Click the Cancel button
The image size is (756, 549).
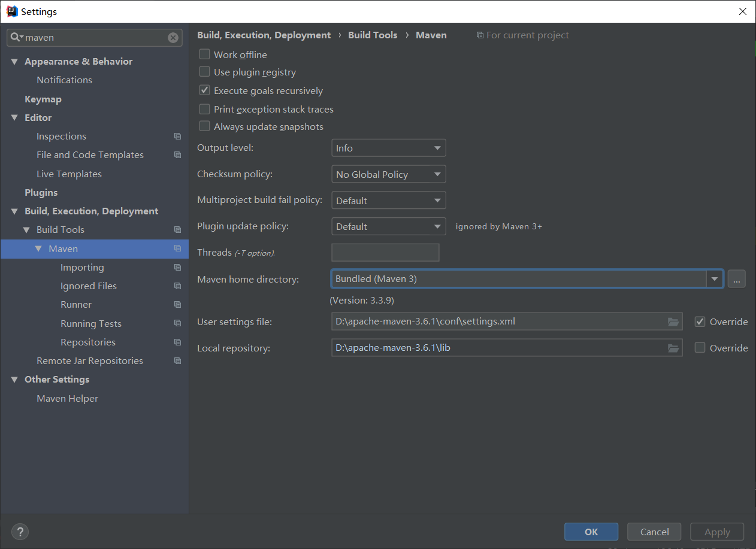[654, 532]
